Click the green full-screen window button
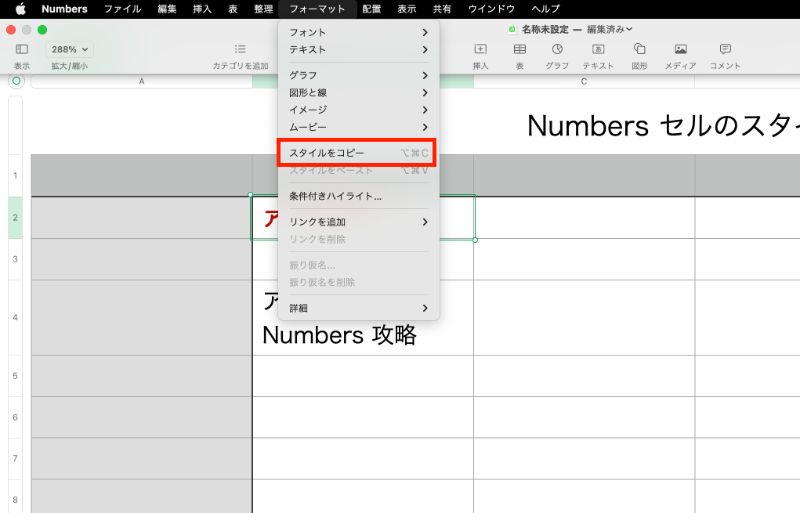The height and width of the screenshot is (513, 800). coord(42,30)
